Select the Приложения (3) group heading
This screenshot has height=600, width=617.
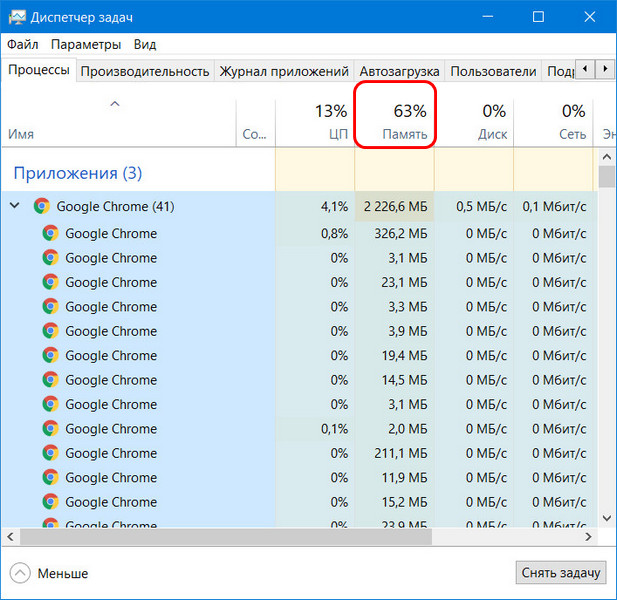[78, 173]
